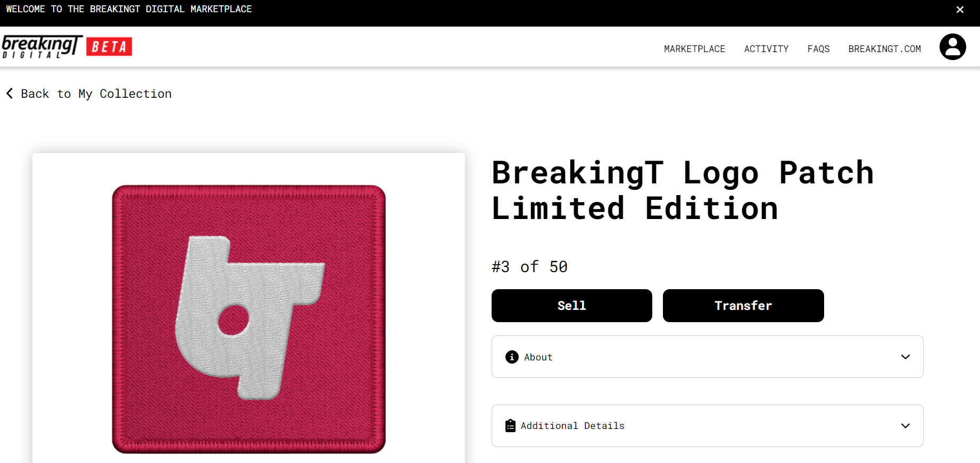The height and width of the screenshot is (463, 980).
Task: Go to the Activity page
Action: click(766, 49)
